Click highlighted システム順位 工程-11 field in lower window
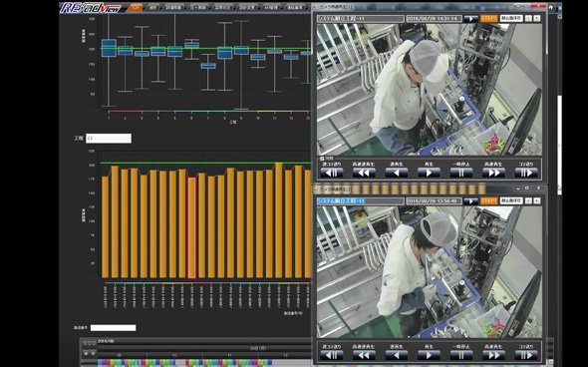Image resolution: width=588 pixels, height=367 pixels. 361,201
